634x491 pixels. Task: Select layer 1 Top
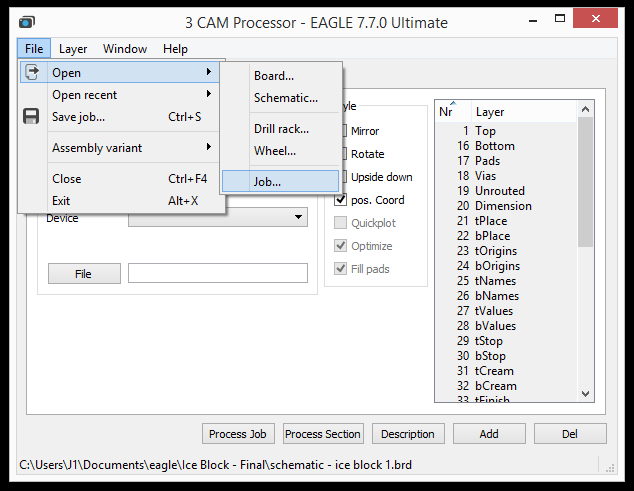(506, 131)
